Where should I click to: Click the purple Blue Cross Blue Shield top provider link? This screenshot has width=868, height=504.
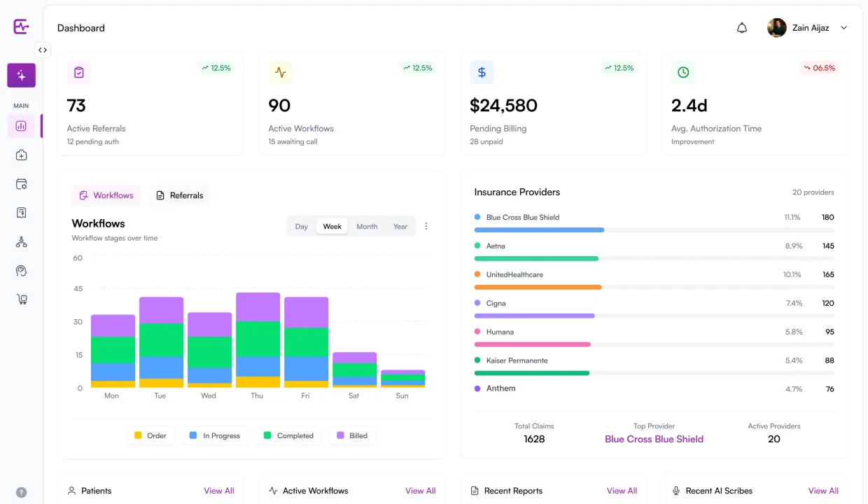pos(654,440)
